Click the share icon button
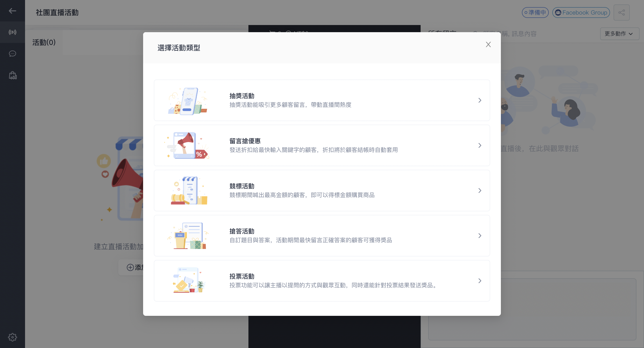644x348 pixels. pyautogui.click(x=621, y=13)
